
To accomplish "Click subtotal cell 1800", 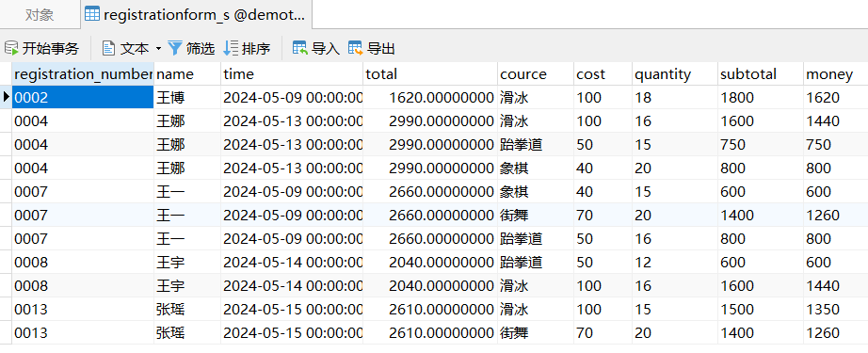I will [760, 97].
